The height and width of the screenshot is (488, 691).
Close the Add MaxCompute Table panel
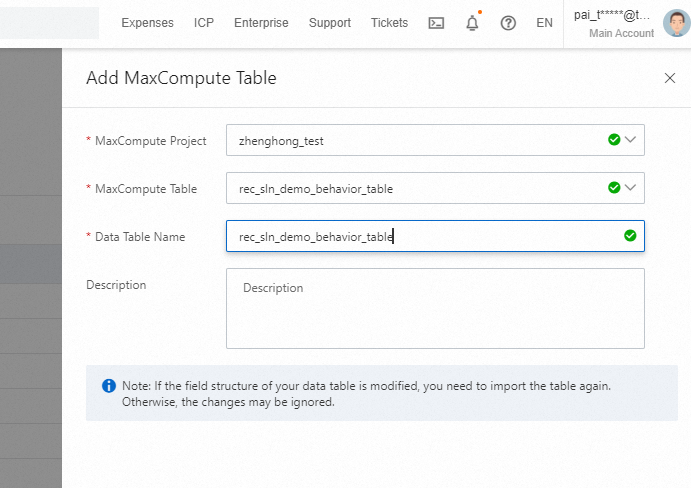[670, 78]
